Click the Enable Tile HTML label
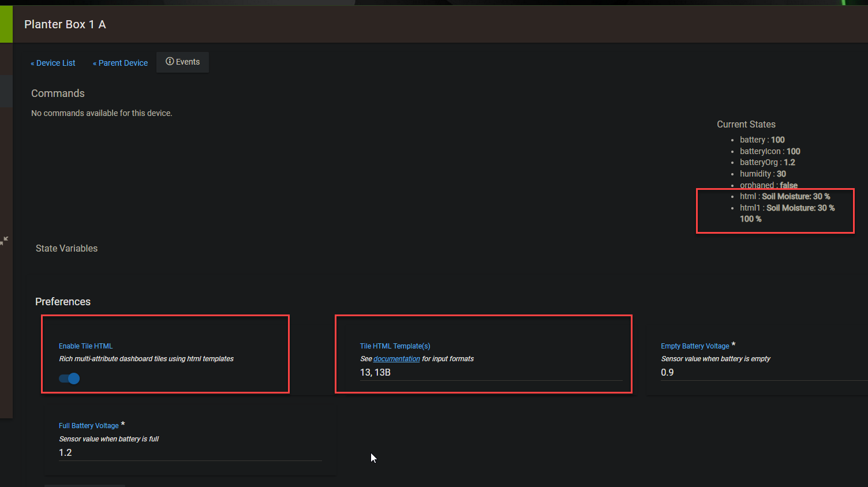Screen dimensions: 868x487 (85, 346)
